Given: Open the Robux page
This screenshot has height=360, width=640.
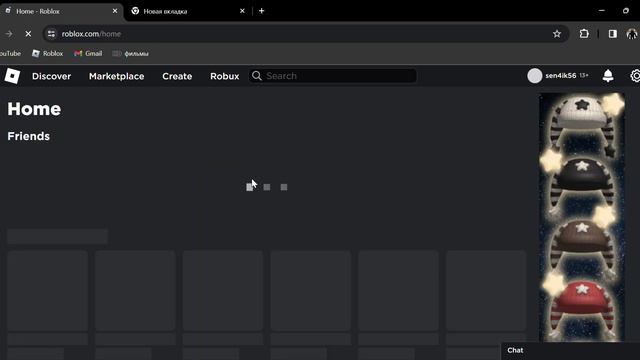Looking at the screenshot, I should click(224, 76).
